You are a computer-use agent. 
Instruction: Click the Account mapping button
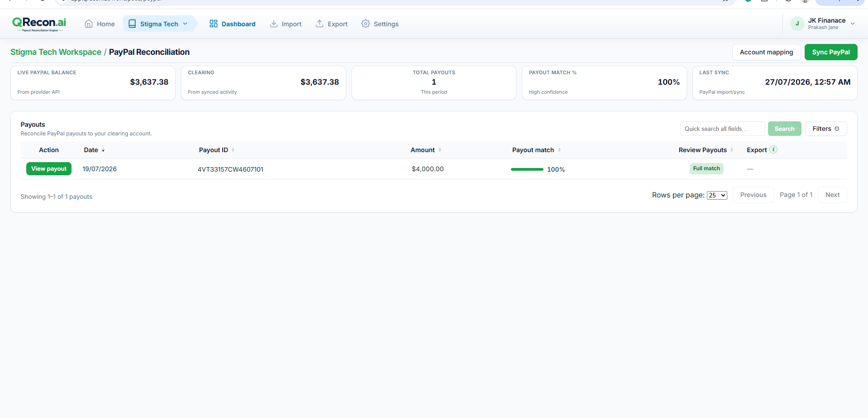(x=766, y=52)
